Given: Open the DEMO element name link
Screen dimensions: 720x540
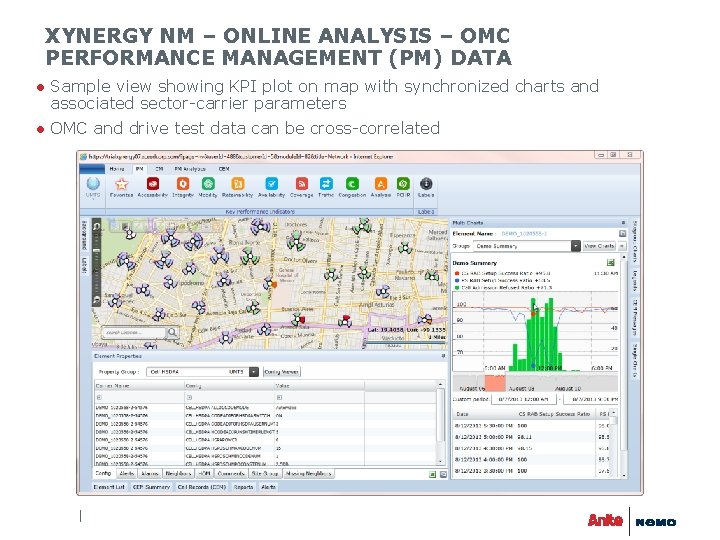Looking at the screenshot, I should pyautogui.click(x=524, y=234).
